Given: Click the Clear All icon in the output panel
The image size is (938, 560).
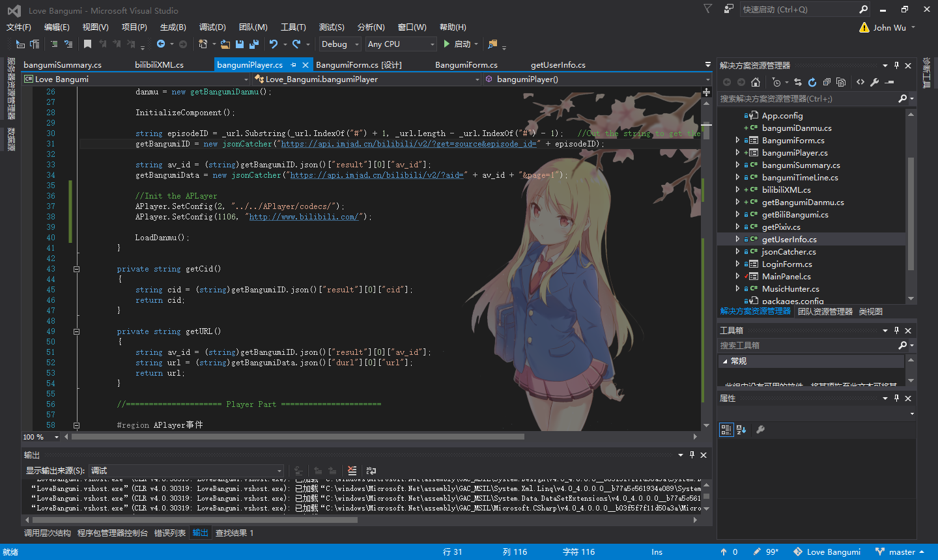Looking at the screenshot, I should [x=352, y=471].
